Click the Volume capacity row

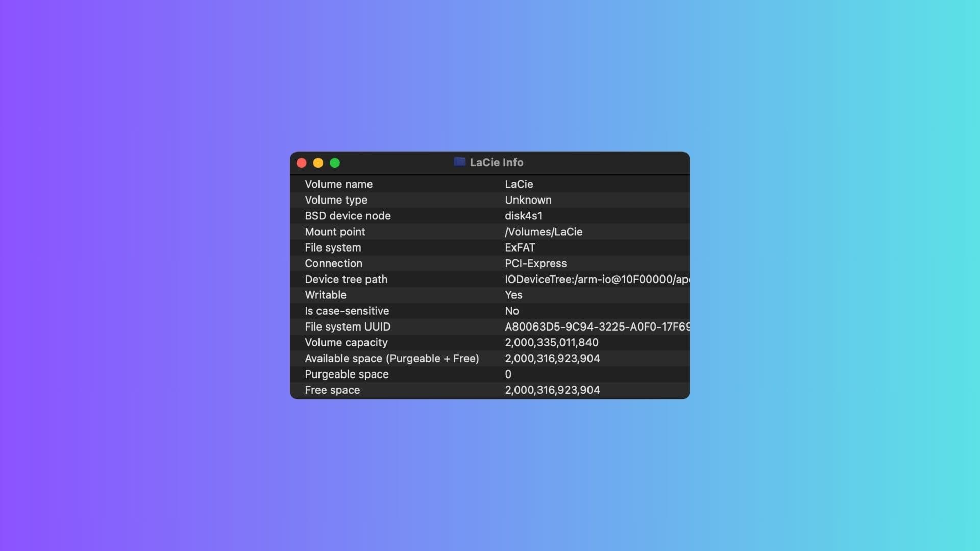point(551,342)
